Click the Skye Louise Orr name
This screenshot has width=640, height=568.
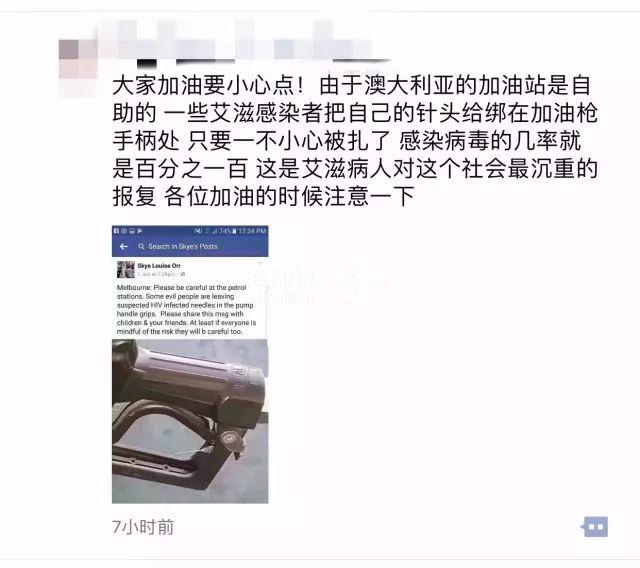(159, 266)
